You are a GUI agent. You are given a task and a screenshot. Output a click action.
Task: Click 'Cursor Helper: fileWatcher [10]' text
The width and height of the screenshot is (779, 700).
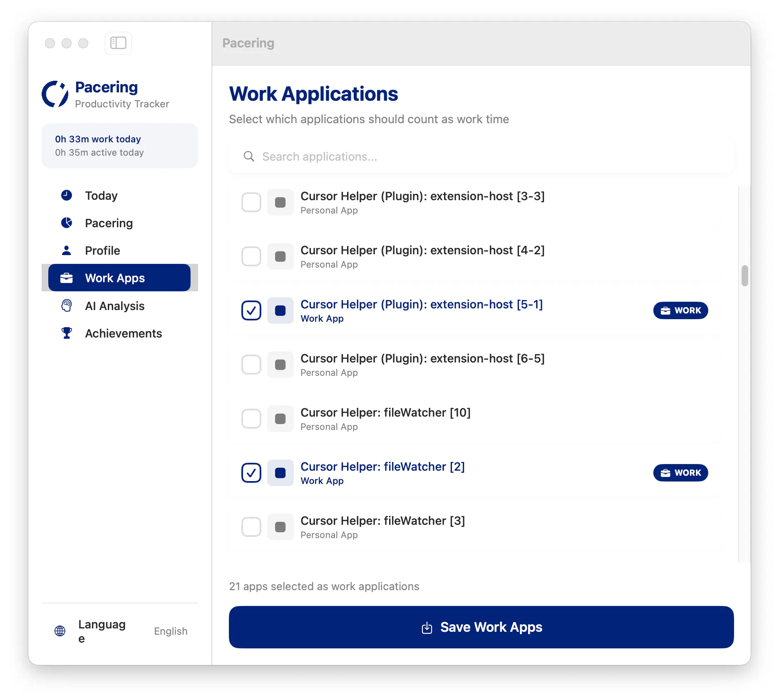coord(385,412)
